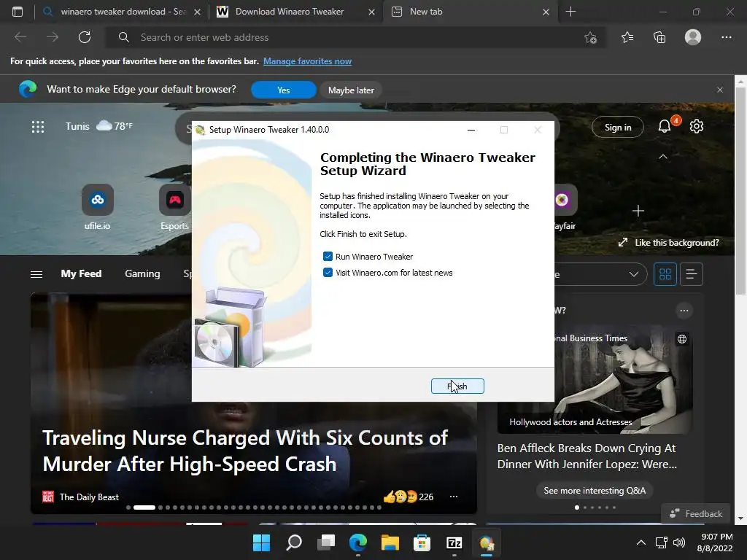Open 7-Zip from taskbar
The image size is (747, 560).
[x=454, y=542]
